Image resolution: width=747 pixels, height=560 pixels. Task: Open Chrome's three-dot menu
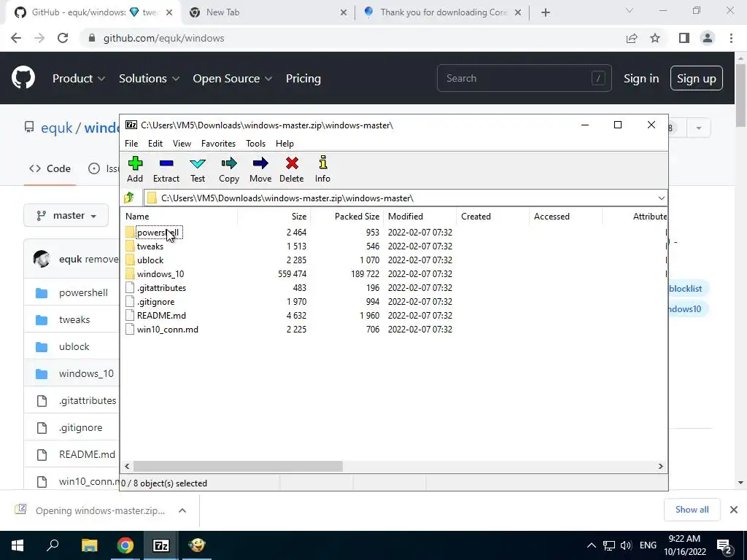coord(731,38)
